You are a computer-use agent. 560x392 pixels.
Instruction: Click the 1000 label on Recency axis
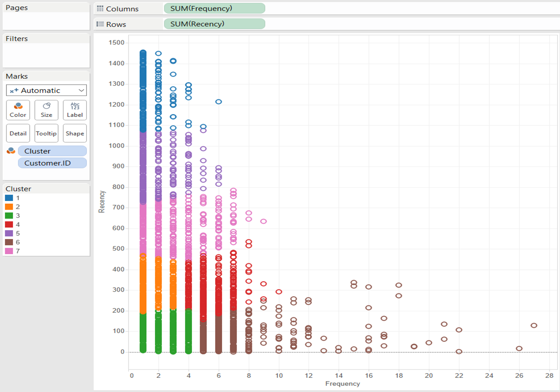coord(116,145)
